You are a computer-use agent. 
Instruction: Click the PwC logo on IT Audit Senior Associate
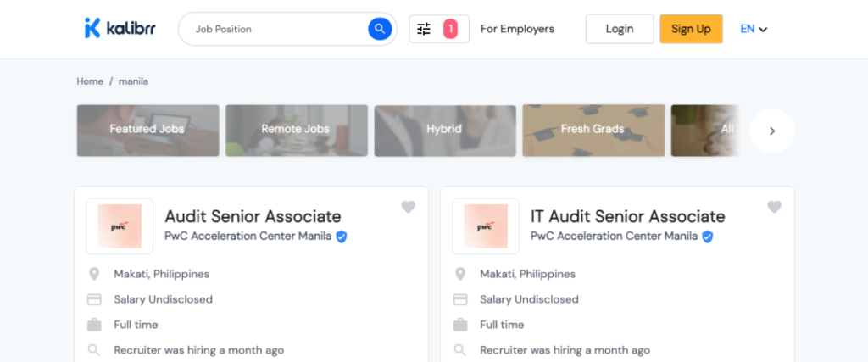(x=486, y=226)
